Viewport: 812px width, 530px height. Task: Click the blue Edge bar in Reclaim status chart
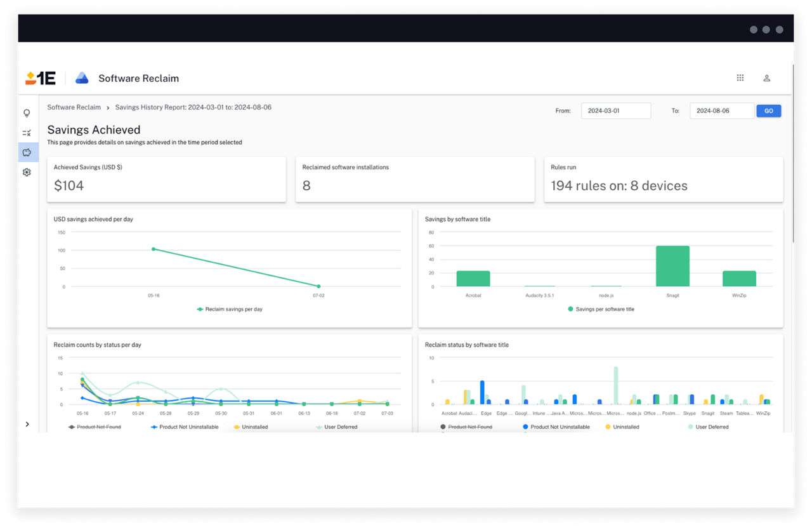[x=482, y=392]
